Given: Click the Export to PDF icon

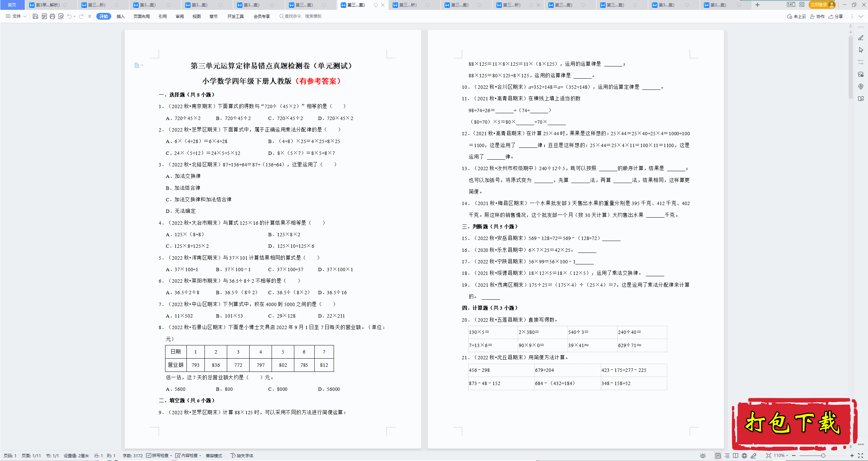Looking at the screenshot, I should (44, 16).
